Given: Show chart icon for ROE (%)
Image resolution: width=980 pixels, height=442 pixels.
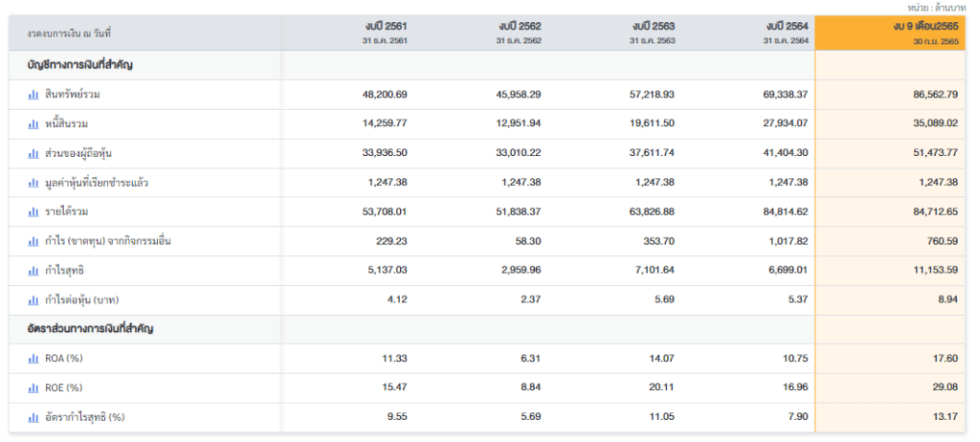Looking at the screenshot, I should [x=33, y=388].
